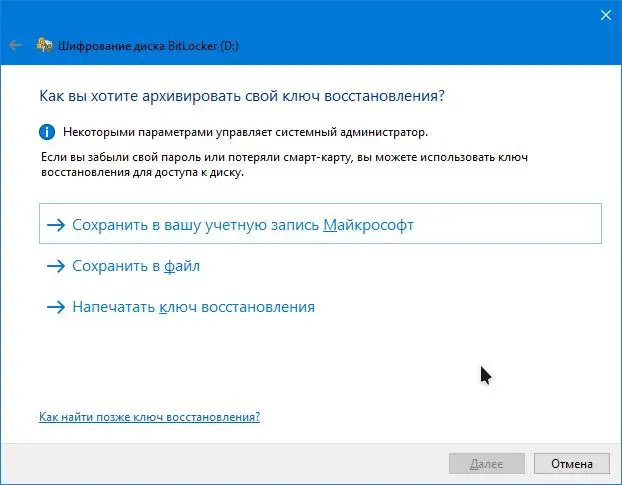Screen dimensions: 622x485
Task: Click arrow icon beside Сохранить в вашу учетную запись
Action: tap(56, 225)
